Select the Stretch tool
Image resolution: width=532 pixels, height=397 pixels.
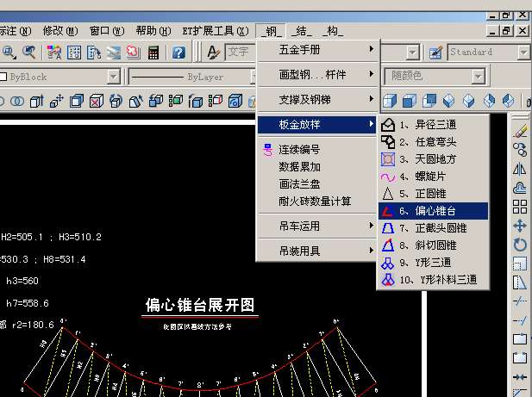(x=520, y=282)
